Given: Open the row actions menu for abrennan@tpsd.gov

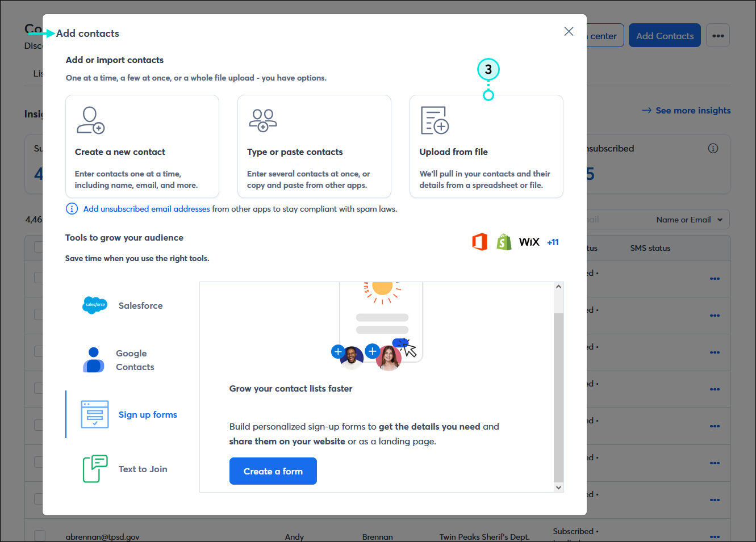Looking at the screenshot, I should [715, 536].
